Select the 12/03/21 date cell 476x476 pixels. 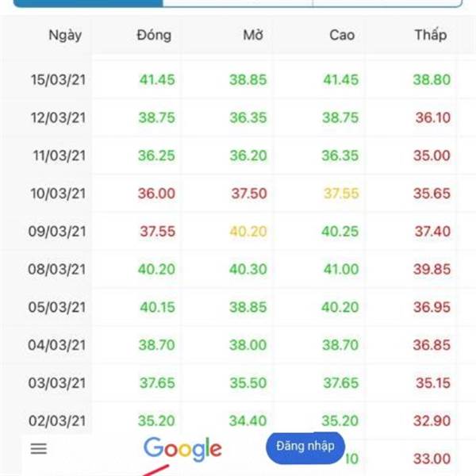tap(58, 117)
